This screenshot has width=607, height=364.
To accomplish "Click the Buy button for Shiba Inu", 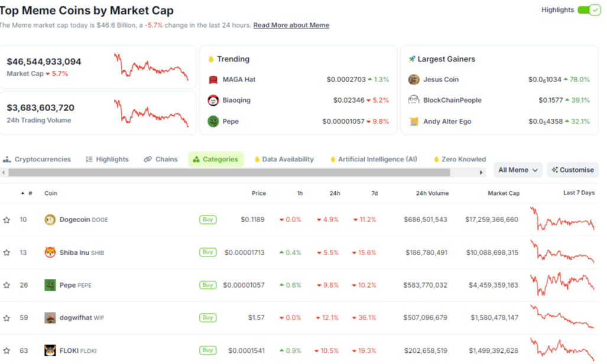I will pyautogui.click(x=208, y=252).
